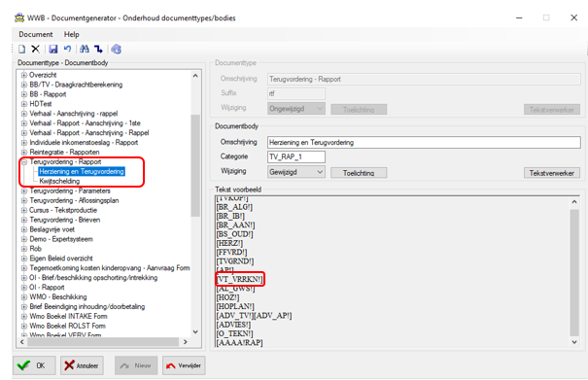Select WMO - Beschikking item
Image resolution: width=588 pixels, height=380 pixels.
click(58, 297)
